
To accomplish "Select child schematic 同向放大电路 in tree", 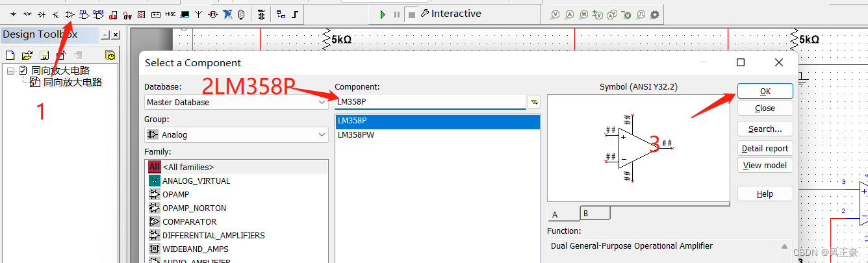I will pyautogui.click(x=72, y=82).
